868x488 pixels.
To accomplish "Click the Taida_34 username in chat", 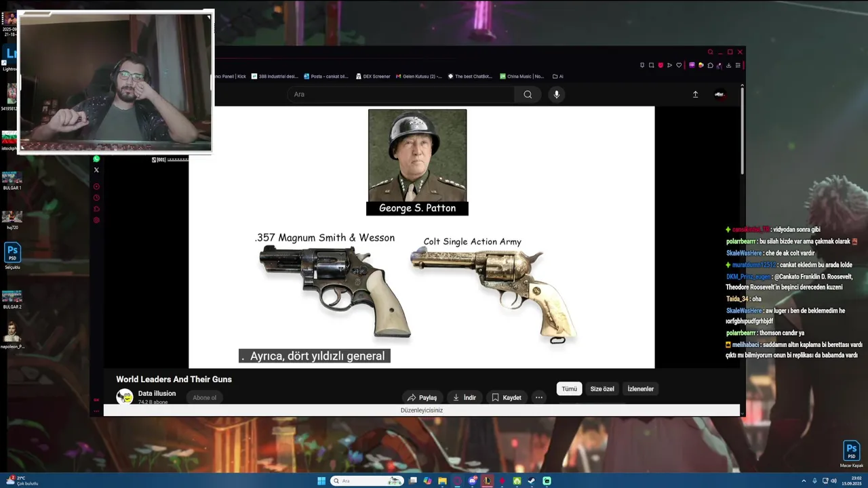I will (737, 299).
